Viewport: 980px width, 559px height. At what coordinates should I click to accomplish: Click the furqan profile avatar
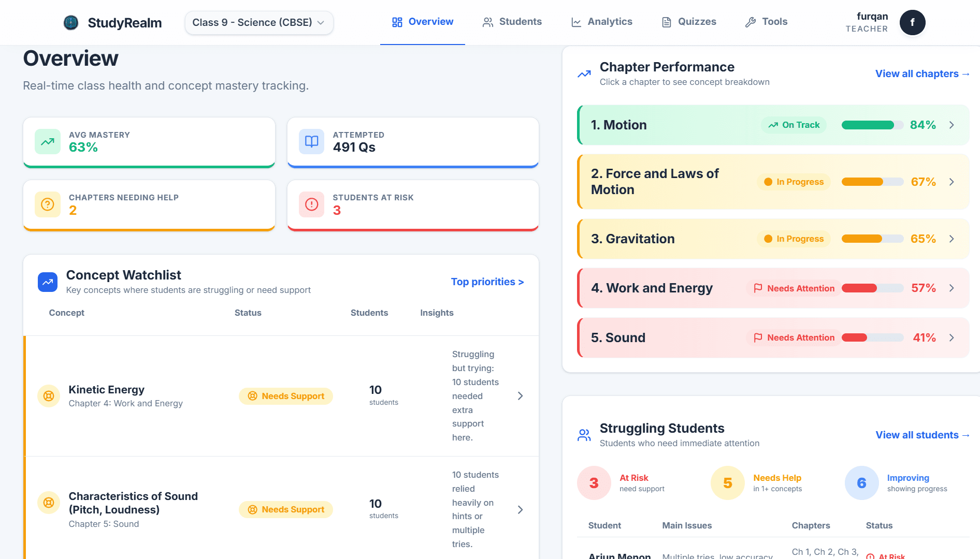912,23
